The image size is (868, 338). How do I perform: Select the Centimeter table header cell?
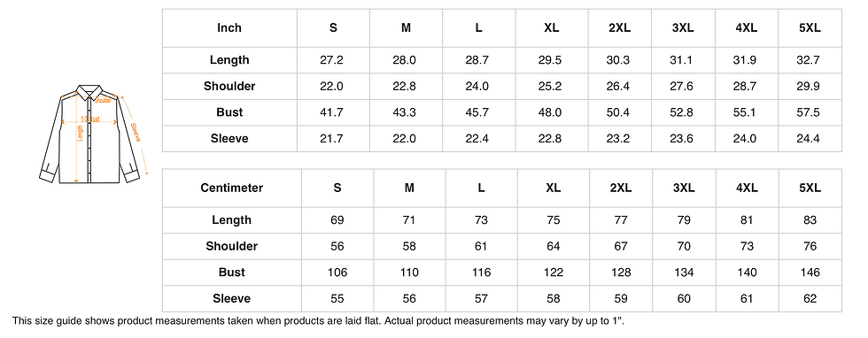click(231, 188)
